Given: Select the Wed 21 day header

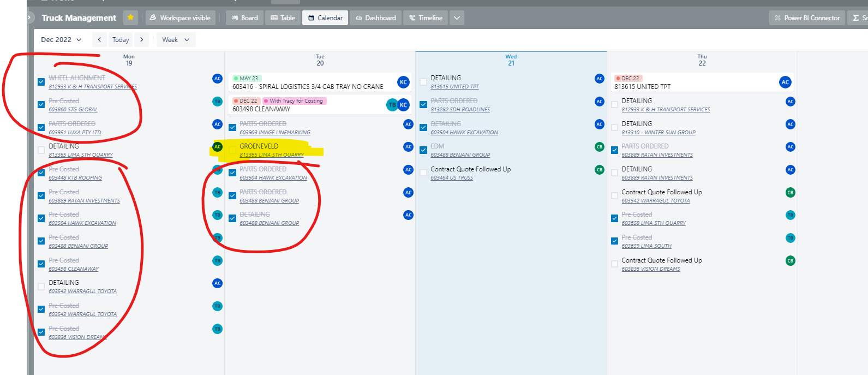Looking at the screenshot, I should [511, 60].
